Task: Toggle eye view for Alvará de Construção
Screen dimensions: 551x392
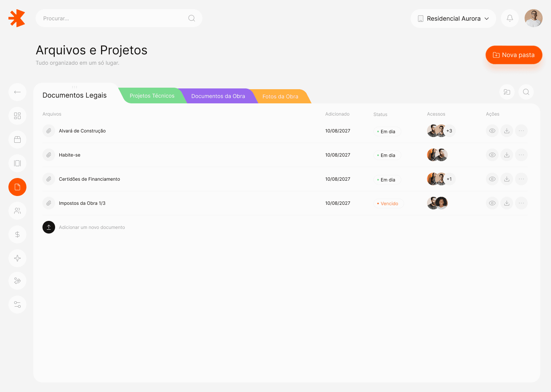Action: point(492,131)
